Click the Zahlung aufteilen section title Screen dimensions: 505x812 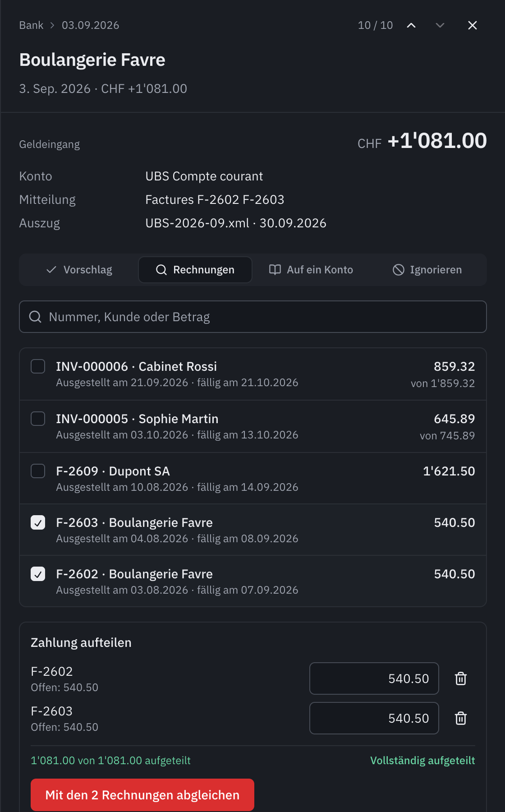tap(81, 643)
